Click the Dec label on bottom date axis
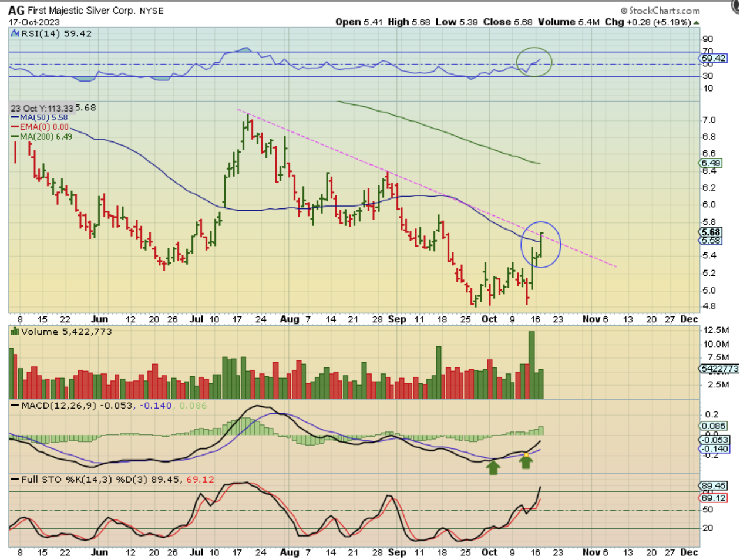740x560 pixels. pyautogui.click(x=689, y=552)
